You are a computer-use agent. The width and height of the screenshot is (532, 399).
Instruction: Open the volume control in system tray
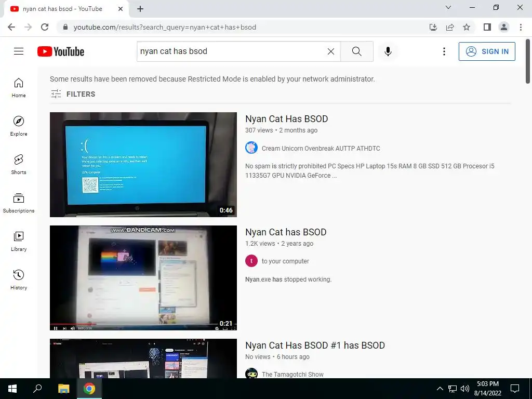(465, 389)
